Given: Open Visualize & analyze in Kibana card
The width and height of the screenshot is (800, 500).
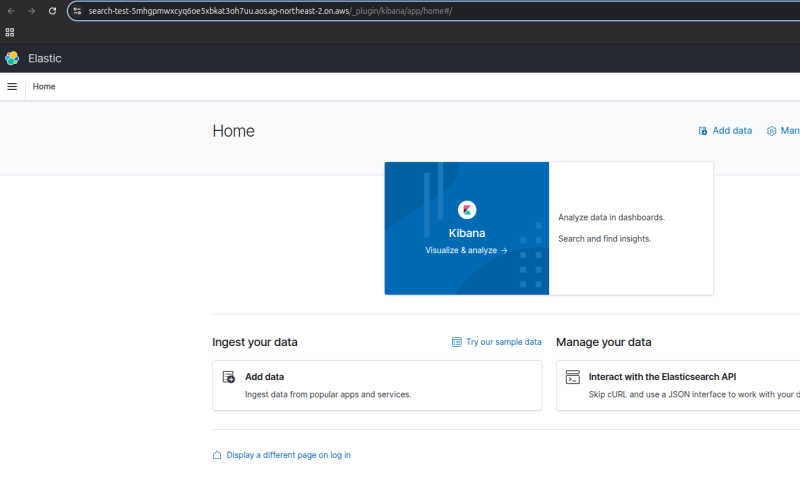Looking at the screenshot, I should pyautogui.click(x=466, y=250).
